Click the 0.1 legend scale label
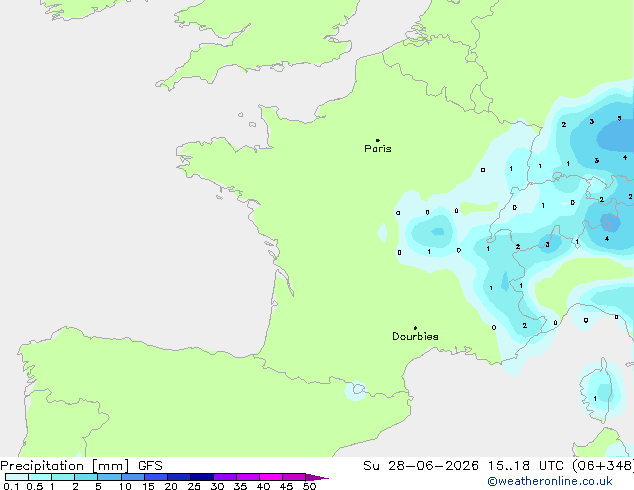Viewport: 634px width, 490px height. click(11, 486)
